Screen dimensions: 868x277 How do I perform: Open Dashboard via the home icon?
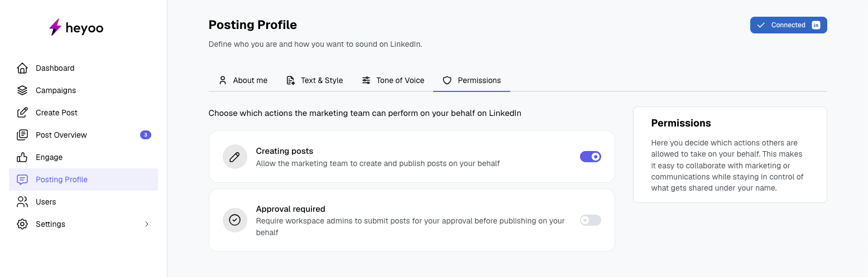point(22,68)
